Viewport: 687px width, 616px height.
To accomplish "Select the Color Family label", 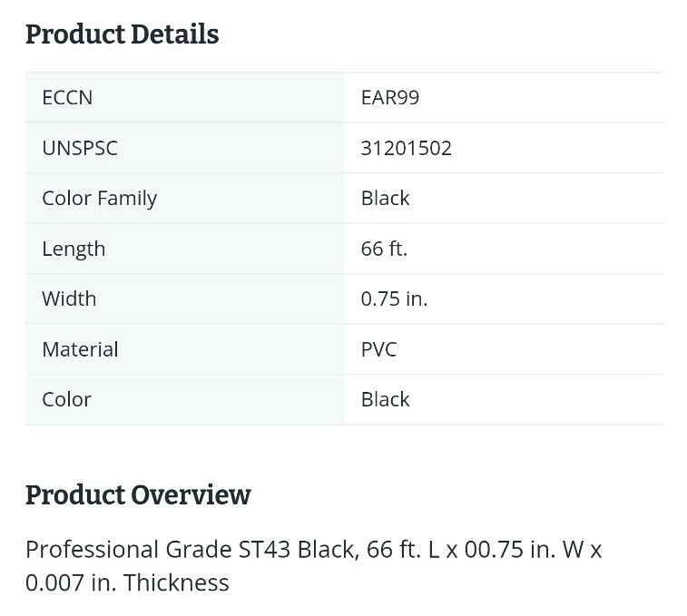I will coord(100,199).
